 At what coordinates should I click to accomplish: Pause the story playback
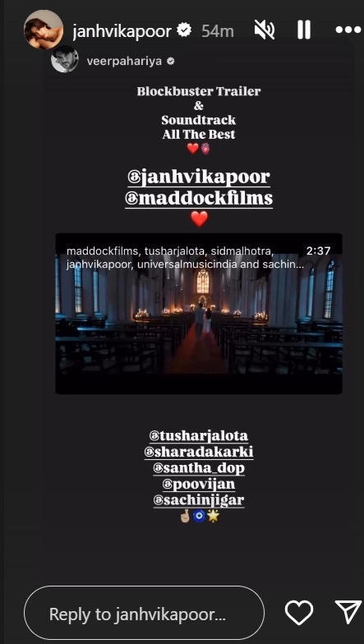304,30
